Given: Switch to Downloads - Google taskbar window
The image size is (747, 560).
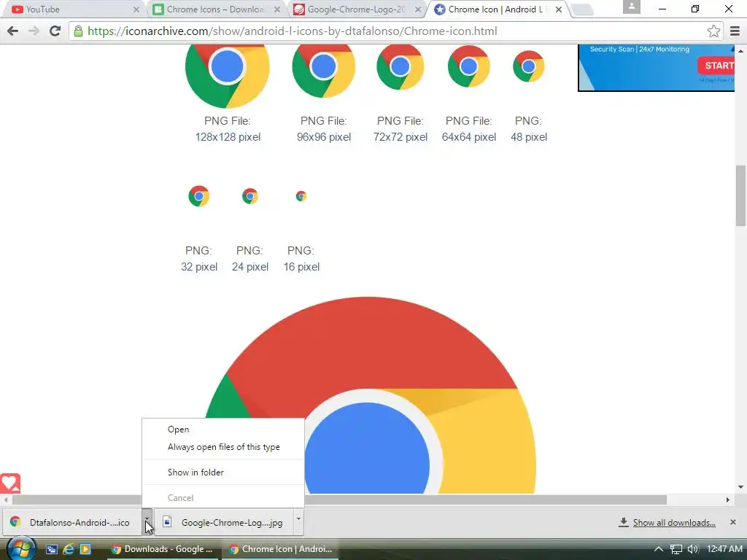Looking at the screenshot, I should 162,549.
